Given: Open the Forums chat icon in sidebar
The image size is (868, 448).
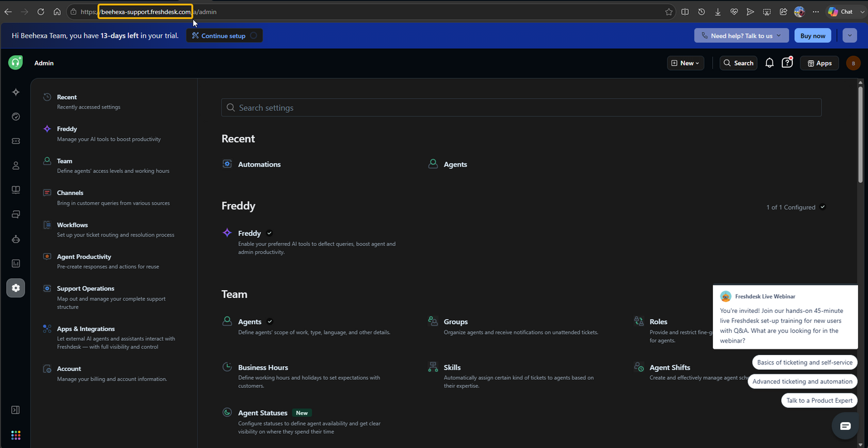Looking at the screenshot, I should tap(15, 214).
